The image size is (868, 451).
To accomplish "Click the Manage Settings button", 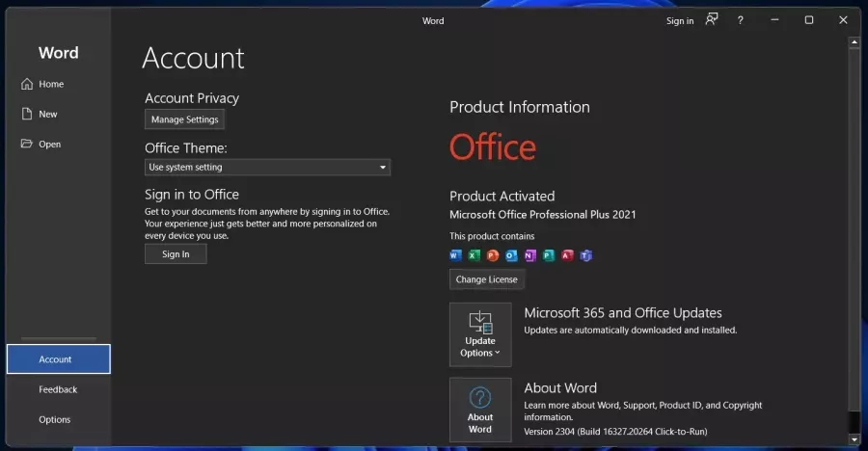I will point(184,119).
